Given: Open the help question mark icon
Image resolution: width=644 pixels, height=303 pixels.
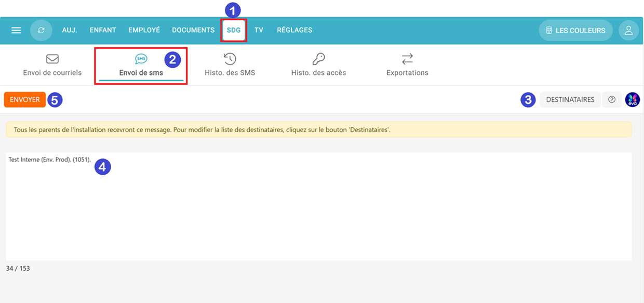Looking at the screenshot, I should [x=612, y=100].
